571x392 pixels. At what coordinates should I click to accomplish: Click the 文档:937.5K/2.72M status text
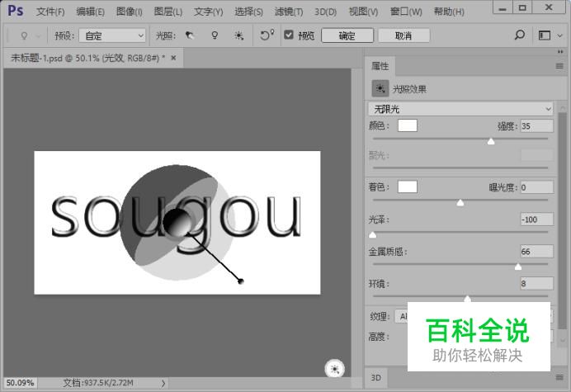coord(98,383)
